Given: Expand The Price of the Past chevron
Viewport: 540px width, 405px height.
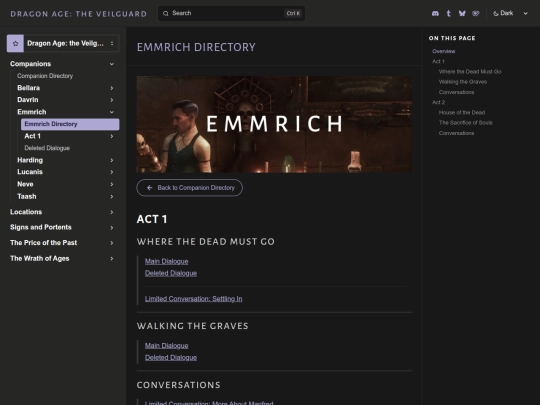Looking at the screenshot, I should [112, 243].
